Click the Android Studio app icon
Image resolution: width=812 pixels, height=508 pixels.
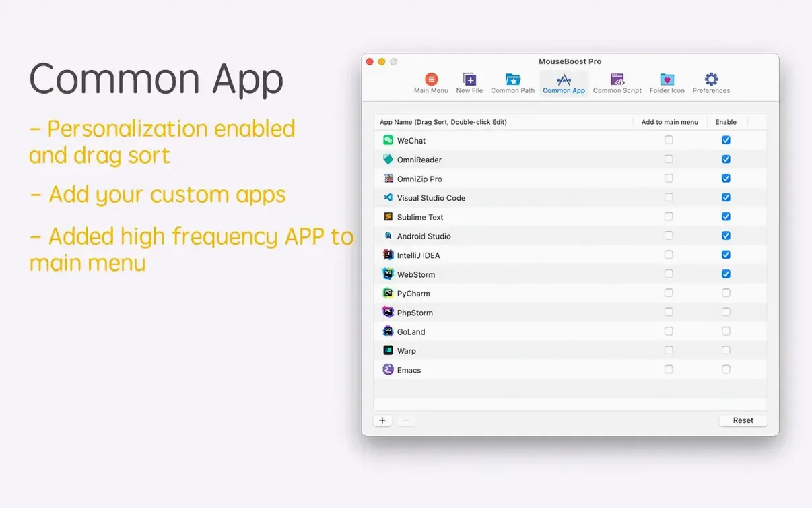point(388,236)
